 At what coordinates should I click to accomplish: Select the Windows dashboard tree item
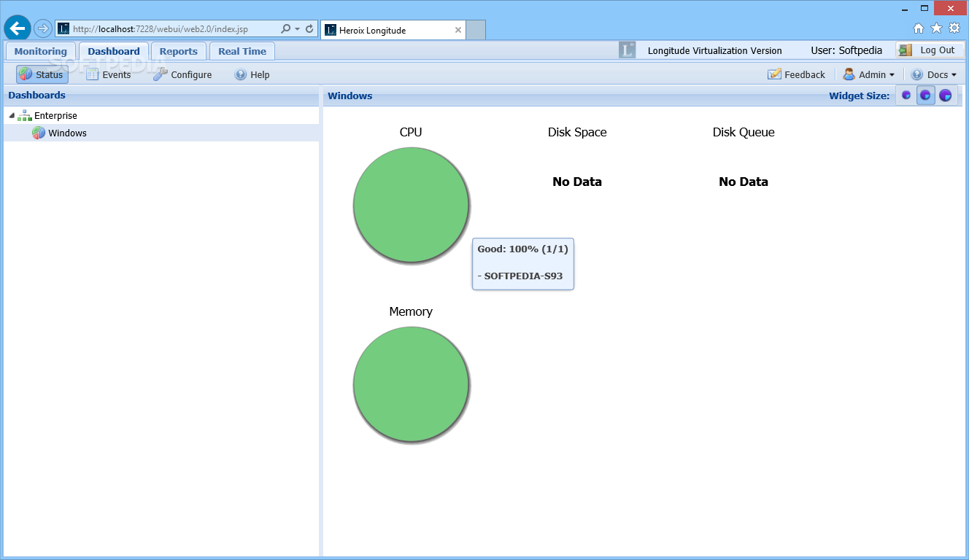pyautogui.click(x=161, y=133)
